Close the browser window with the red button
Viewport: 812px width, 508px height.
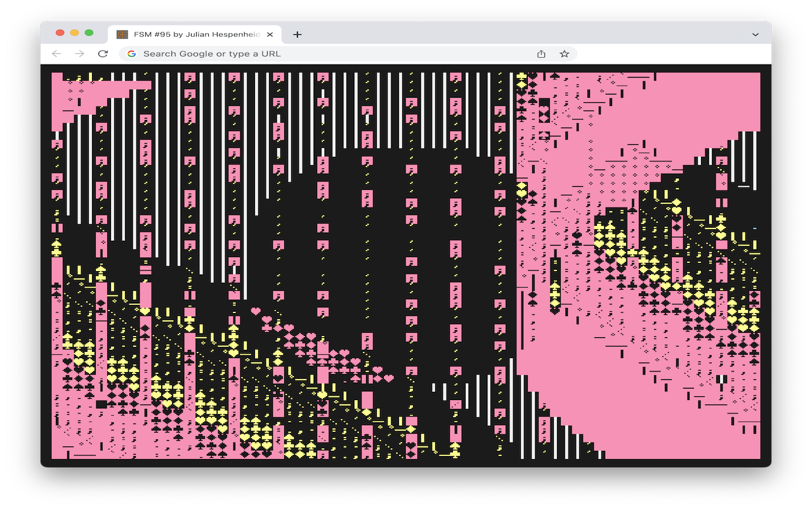(x=60, y=33)
